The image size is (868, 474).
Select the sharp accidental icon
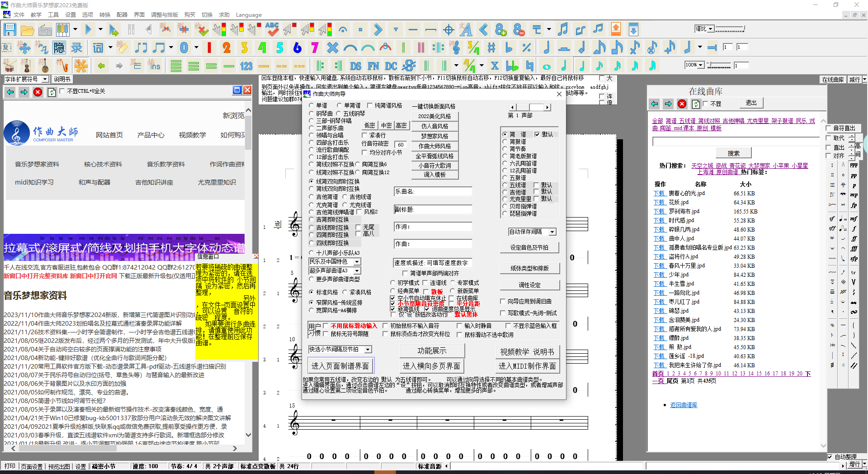tap(491, 47)
